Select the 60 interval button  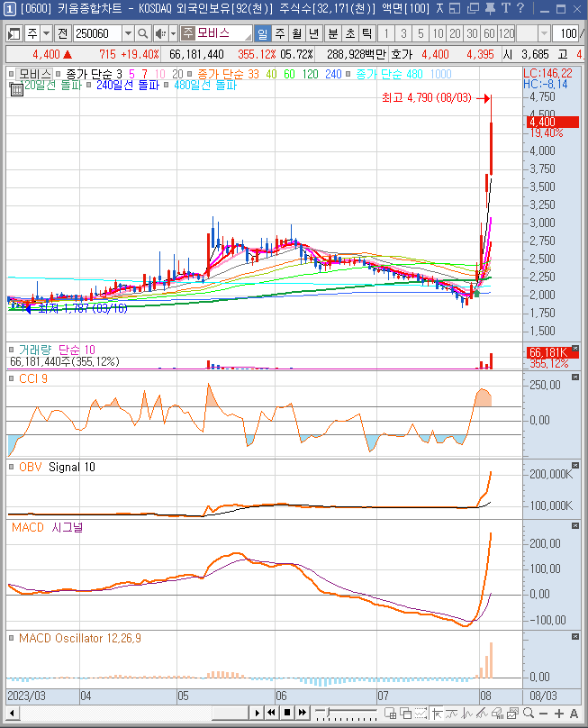[x=489, y=33]
